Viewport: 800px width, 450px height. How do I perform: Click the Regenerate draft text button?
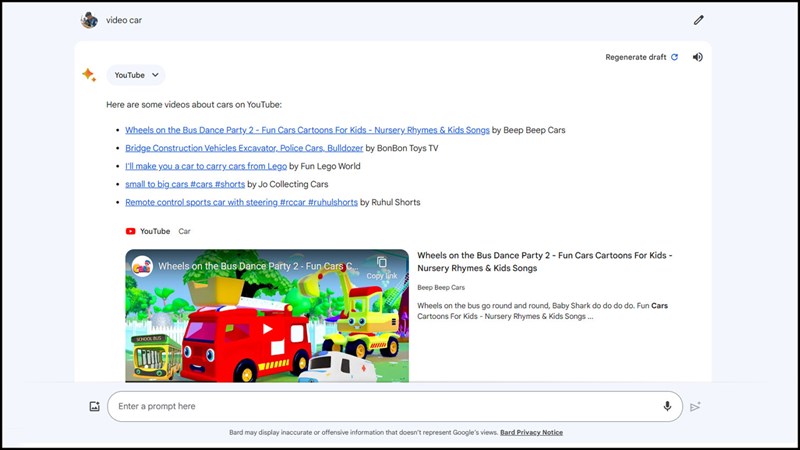click(x=636, y=57)
